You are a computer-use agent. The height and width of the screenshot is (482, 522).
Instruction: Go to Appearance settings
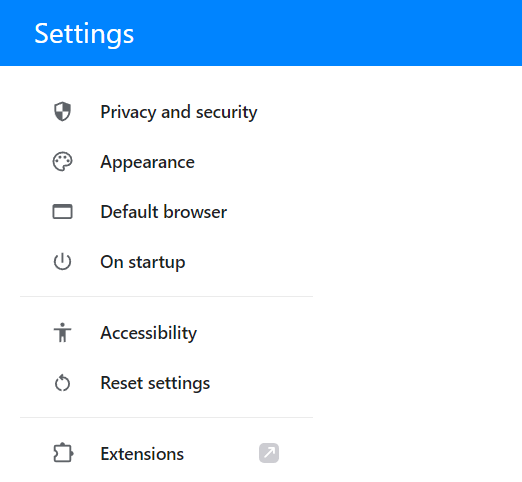[147, 162]
